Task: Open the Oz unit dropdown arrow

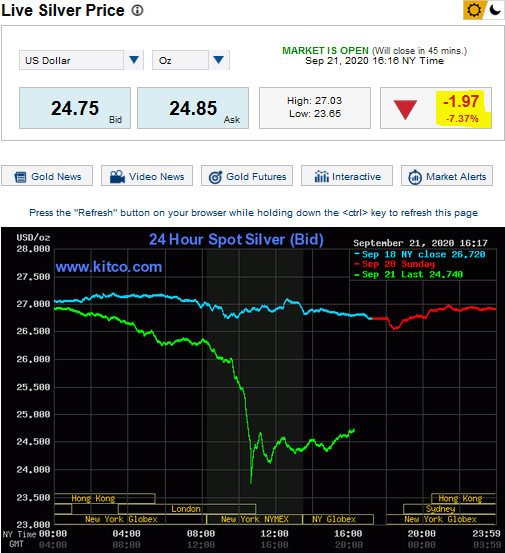Action: point(219,60)
